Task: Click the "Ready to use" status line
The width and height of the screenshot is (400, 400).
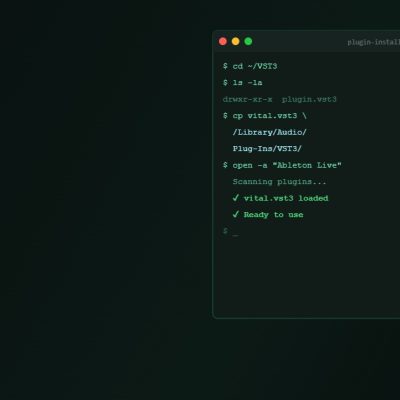Action: tap(268, 215)
